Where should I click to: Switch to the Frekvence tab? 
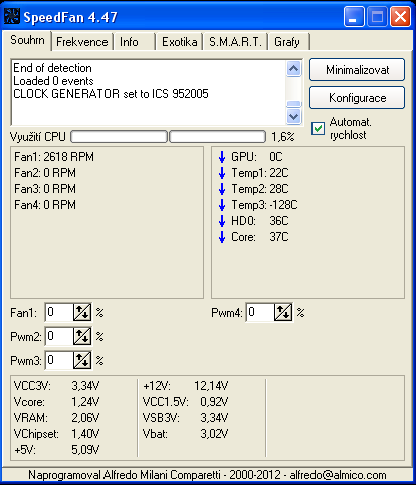[82, 42]
